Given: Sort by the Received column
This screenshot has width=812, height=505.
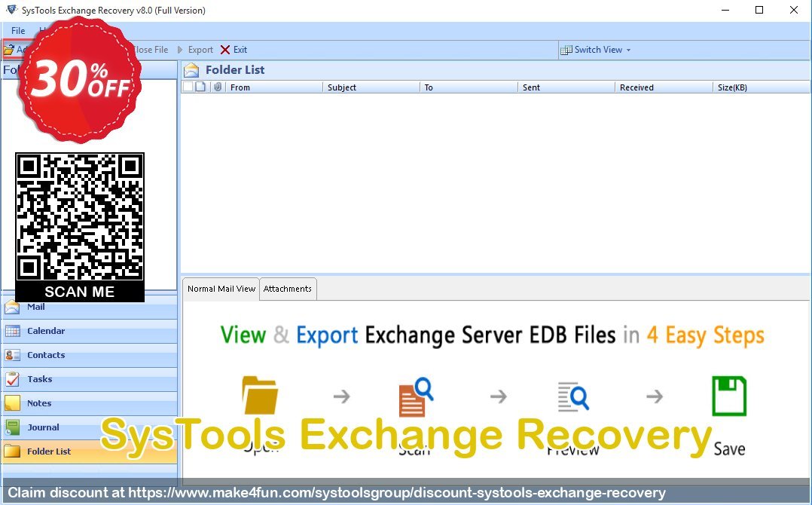Looking at the screenshot, I should pyautogui.click(x=664, y=87).
